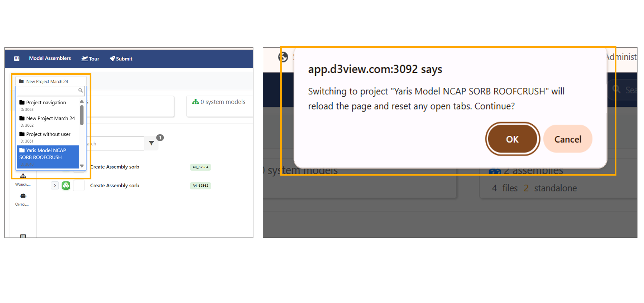Choose Project navigation from the list
644x303 pixels.
click(46, 103)
